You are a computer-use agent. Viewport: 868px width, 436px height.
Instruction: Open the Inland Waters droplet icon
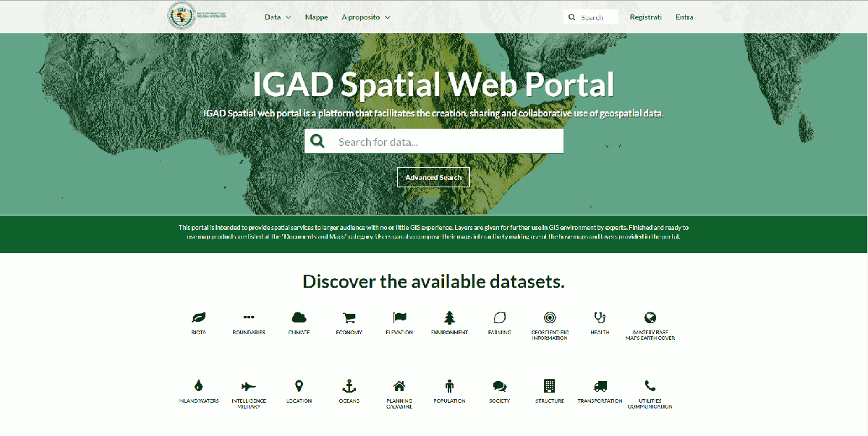198,386
